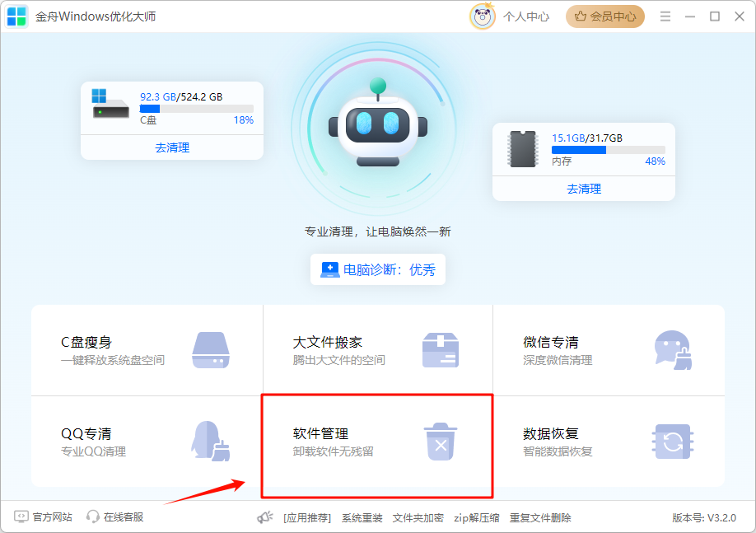
Task: Open the 重复文件删除 recommendation link
Action: (x=540, y=518)
